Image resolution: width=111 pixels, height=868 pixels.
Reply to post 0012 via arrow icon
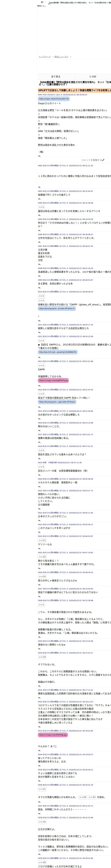tap(39, 357)
